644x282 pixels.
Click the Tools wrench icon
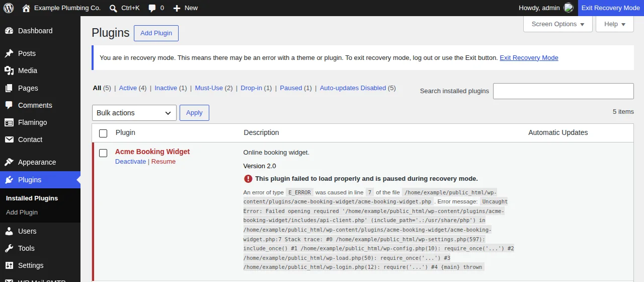coord(9,248)
